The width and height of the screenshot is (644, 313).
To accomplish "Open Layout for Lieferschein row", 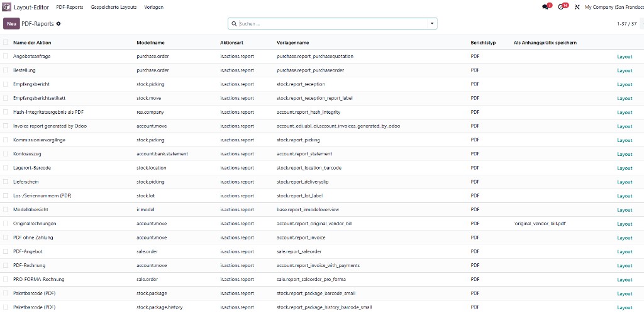I will coord(625,182).
